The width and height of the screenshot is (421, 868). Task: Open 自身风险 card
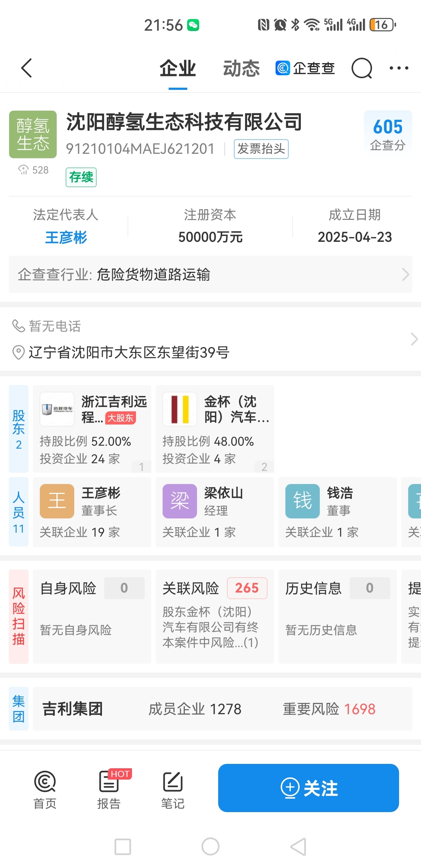pyautogui.click(x=92, y=617)
